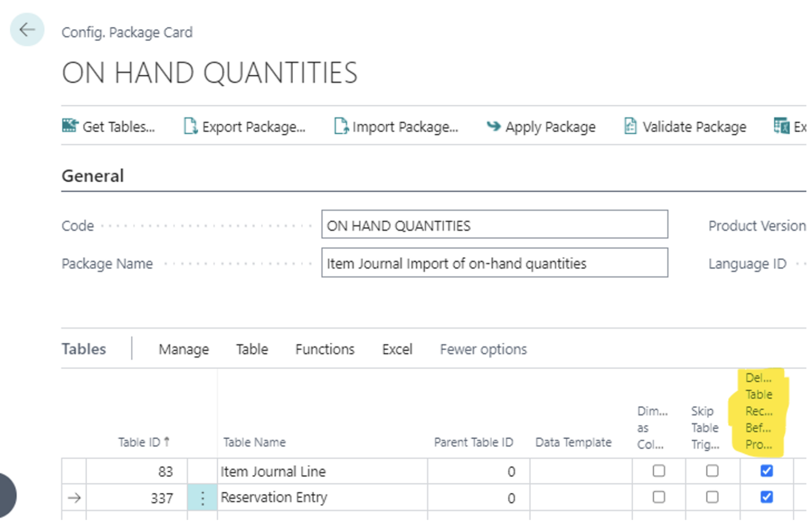Navigate back with the arrow icon
The width and height of the screenshot is (812, 523).
pyautogui.click(x=27, y=30)
